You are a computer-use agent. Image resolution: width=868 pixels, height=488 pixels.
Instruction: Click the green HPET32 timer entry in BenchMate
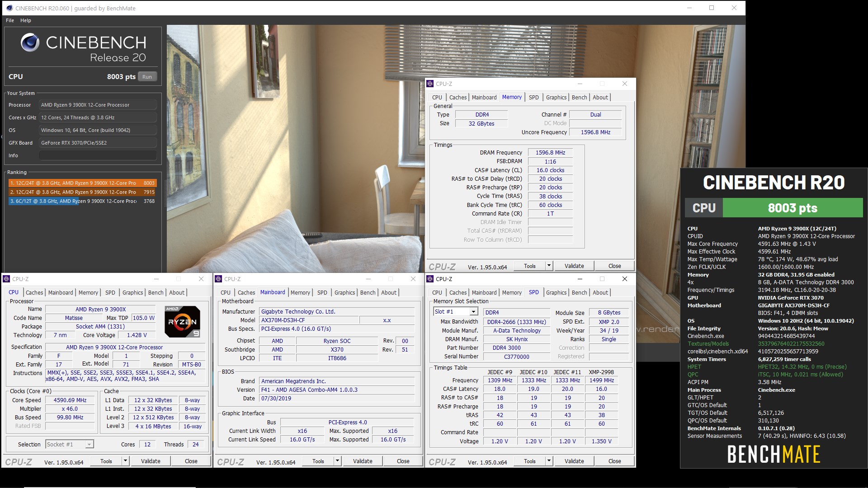802,366
